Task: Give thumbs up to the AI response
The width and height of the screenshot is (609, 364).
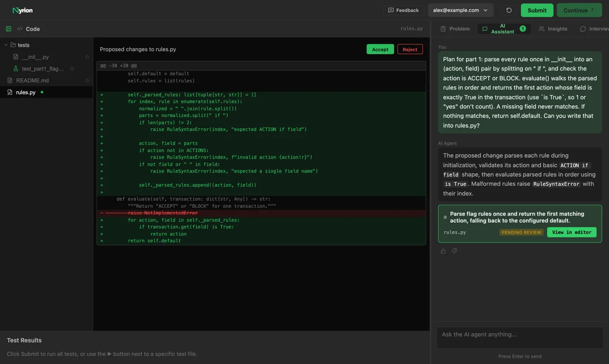Action: [443, 251]
